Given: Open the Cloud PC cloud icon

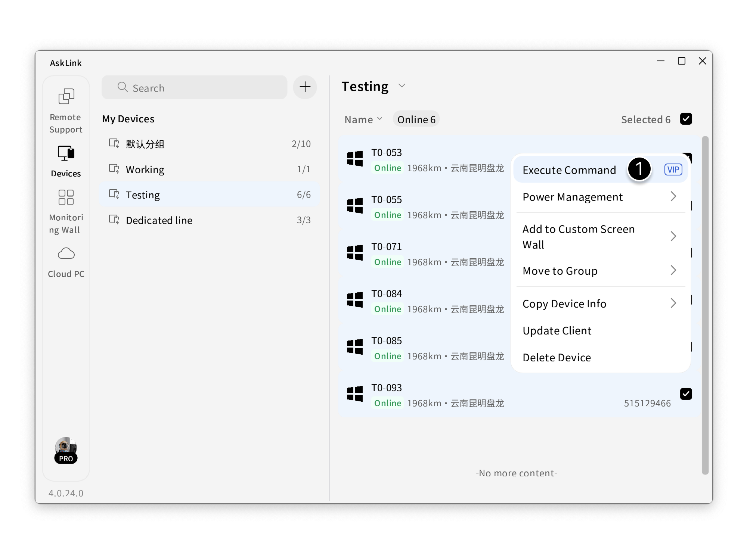Looking at the screenshot, I should (x=66, y=253).
